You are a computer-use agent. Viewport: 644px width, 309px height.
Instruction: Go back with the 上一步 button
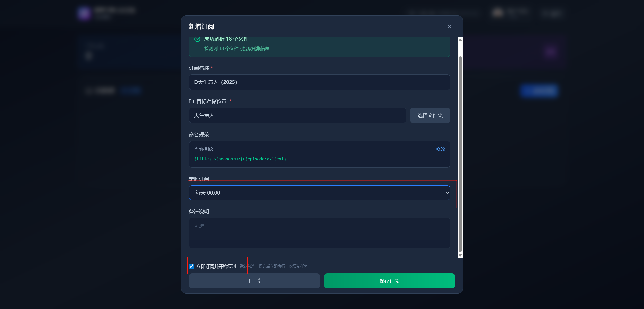coord(254,281)
